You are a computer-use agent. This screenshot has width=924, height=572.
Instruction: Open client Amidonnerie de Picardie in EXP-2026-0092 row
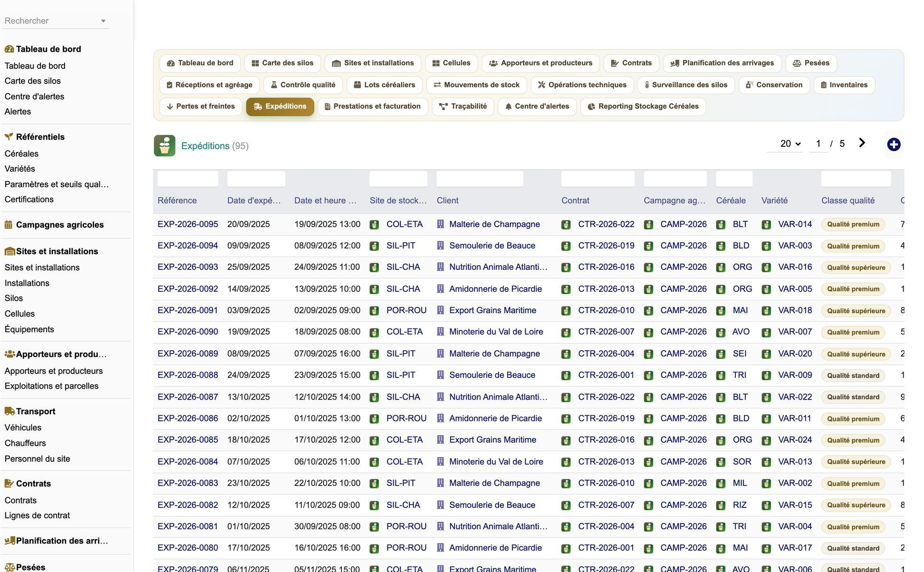pos(495,289)
